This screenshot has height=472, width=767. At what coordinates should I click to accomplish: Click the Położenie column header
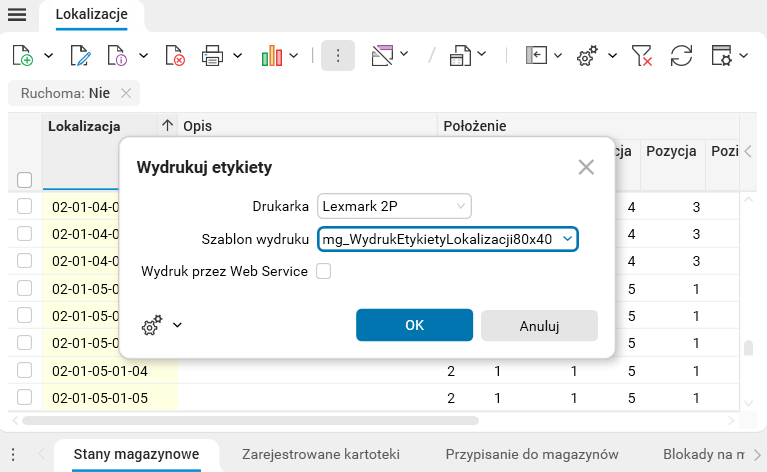[x=474, y=126]
